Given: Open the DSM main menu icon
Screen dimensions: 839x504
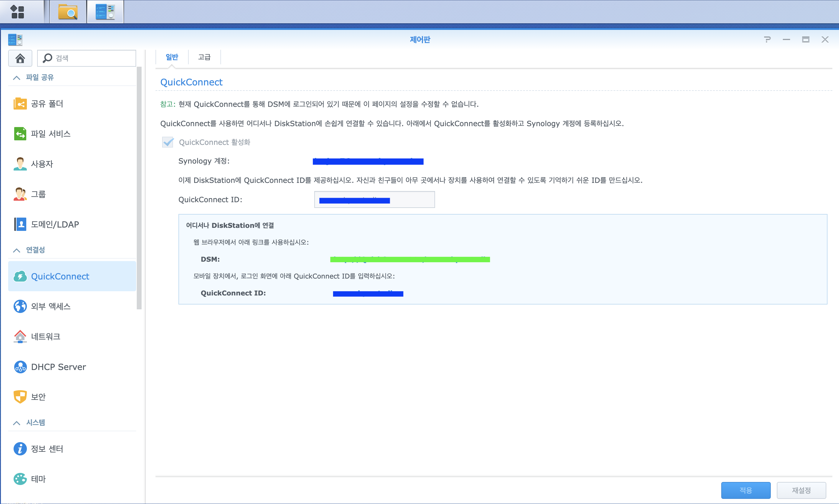Looking at the screenshot, I should pos(18,11).
